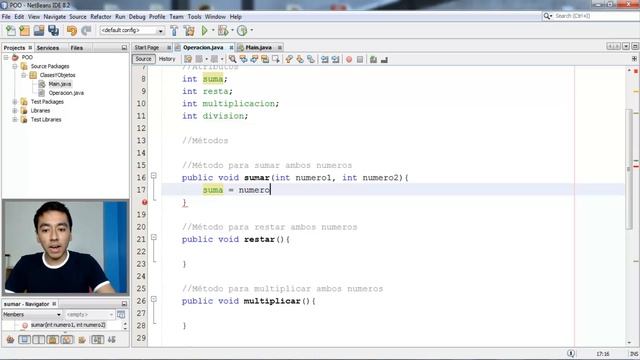Click the Shift Line Right icon
The width and height of the screenshot is (640, 360).
click(336, 60)
